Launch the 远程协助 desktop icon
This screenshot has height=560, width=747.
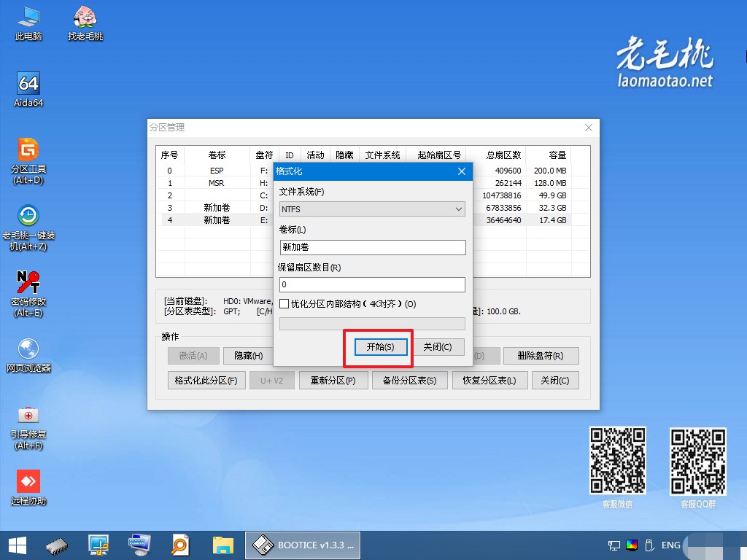pyautogui.click(x=28, y=488)
